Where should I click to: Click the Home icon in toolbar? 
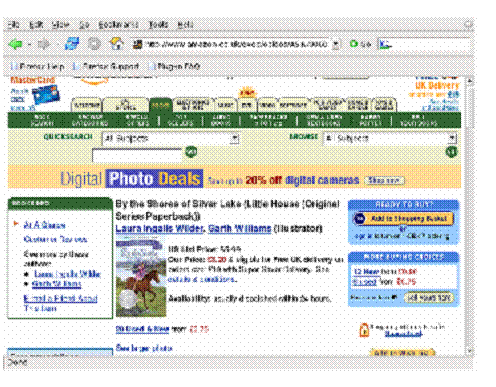(x=116, y=44)
